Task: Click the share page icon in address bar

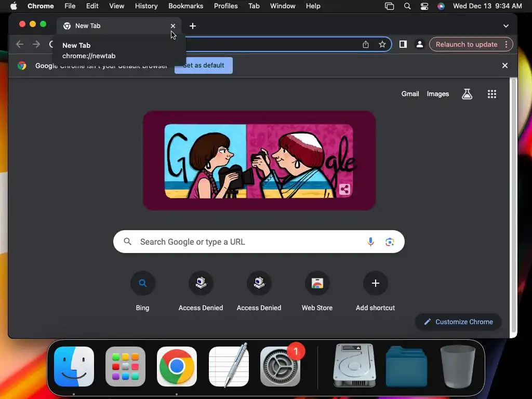Action: pos(365,45)
